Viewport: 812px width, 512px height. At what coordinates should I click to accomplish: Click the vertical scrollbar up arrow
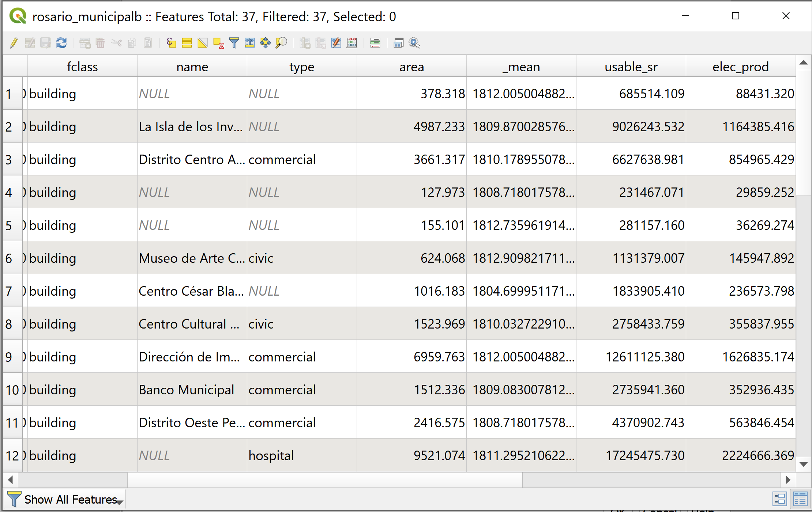pos(804,62)
